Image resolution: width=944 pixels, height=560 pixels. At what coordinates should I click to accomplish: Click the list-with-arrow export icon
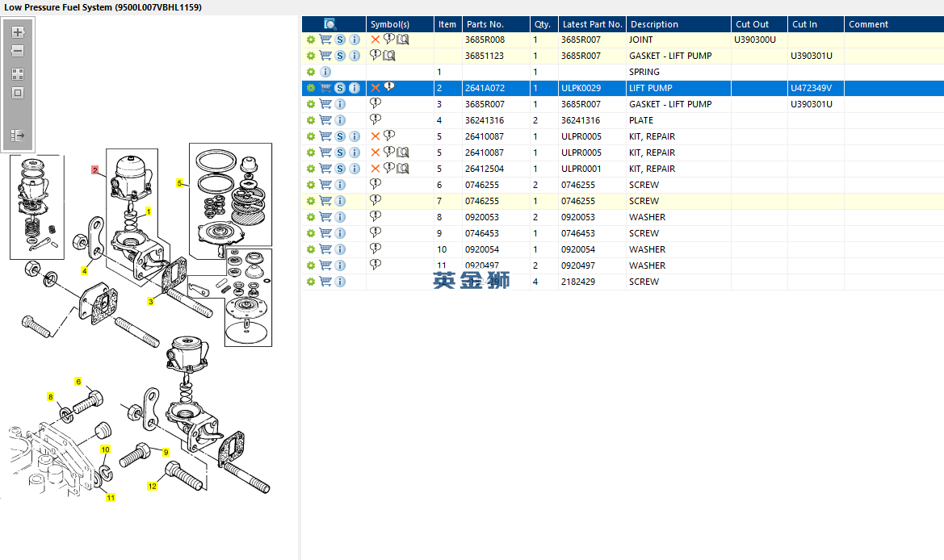click(18, 136)
